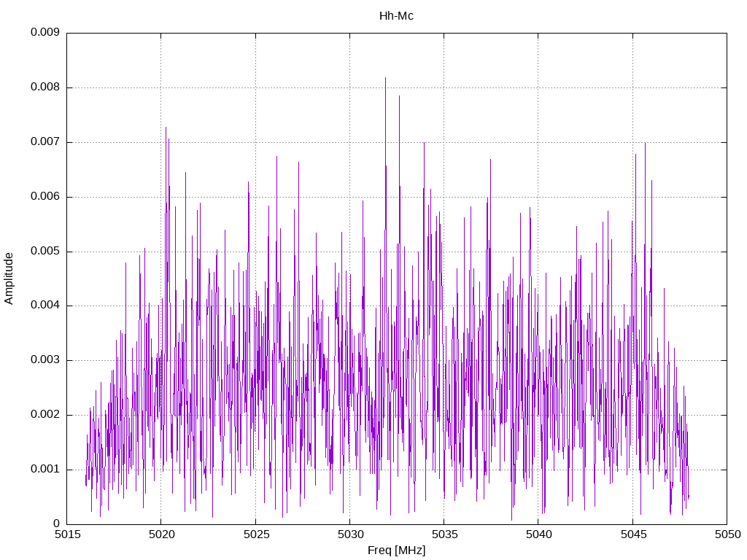
Task: Click x-axis tick label 5045
Action: coord(634,534)
